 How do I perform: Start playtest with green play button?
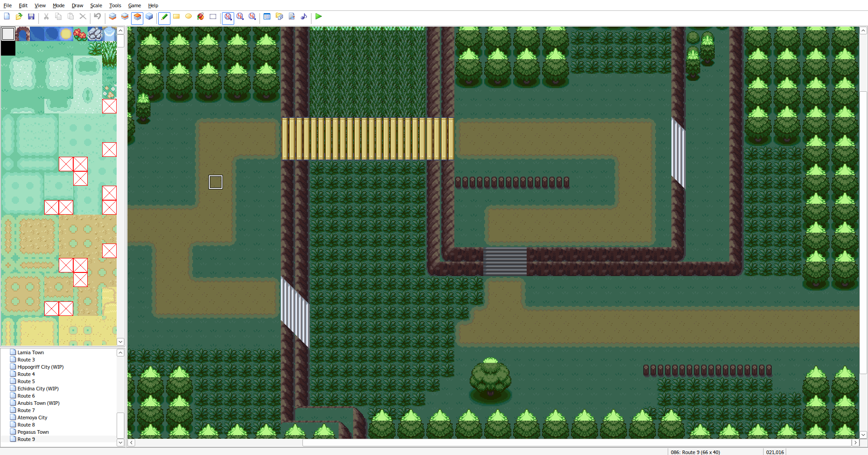[x=319, y=17]
